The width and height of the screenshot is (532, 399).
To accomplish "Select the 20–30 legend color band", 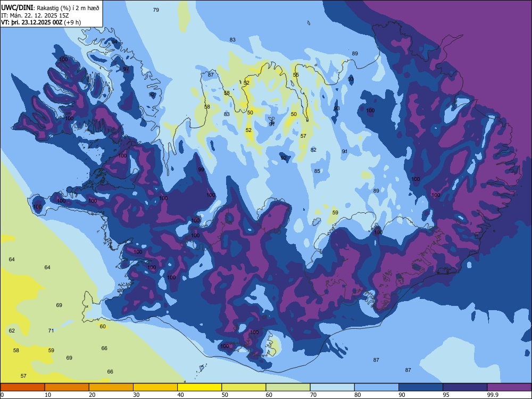I will tap(111, 387).
